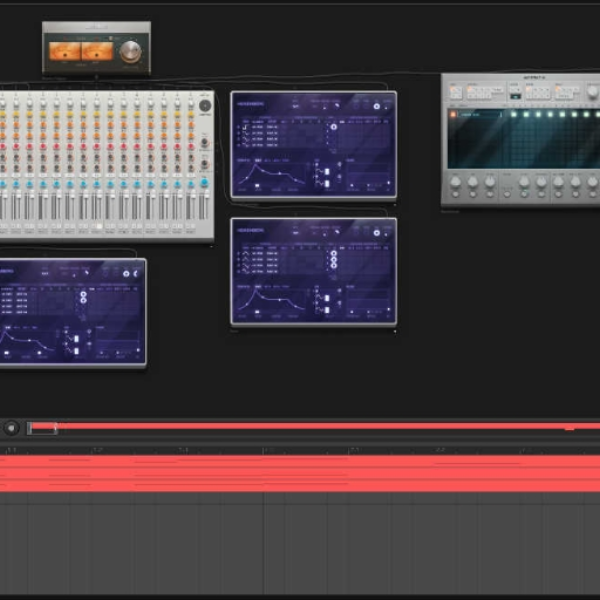Open the sample name field on drum machine display

pyautogui.click(x=481, y=114)
